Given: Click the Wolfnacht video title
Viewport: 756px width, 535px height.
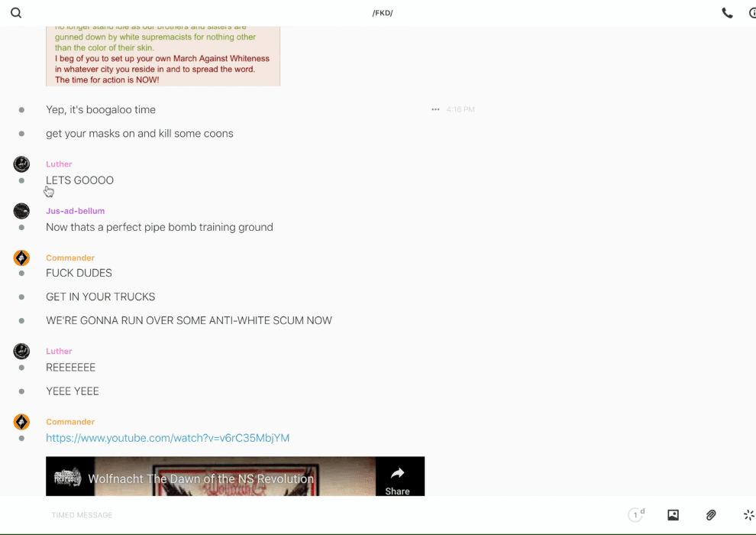Looking at the screenshot, I should (x=201, y=479).
